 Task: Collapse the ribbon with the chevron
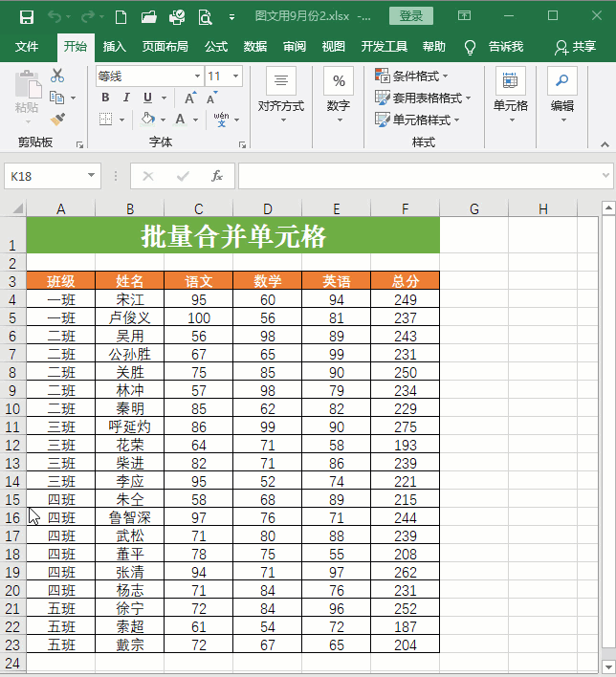(605, 144)
